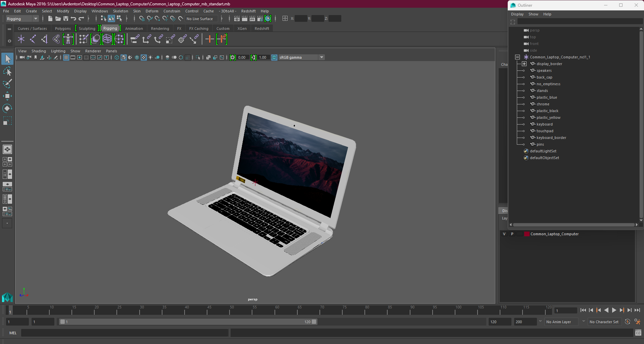The width and height of the screenshot is (644, 344).
Task: Expand the display_border node
Action: (x=524, y=64)
